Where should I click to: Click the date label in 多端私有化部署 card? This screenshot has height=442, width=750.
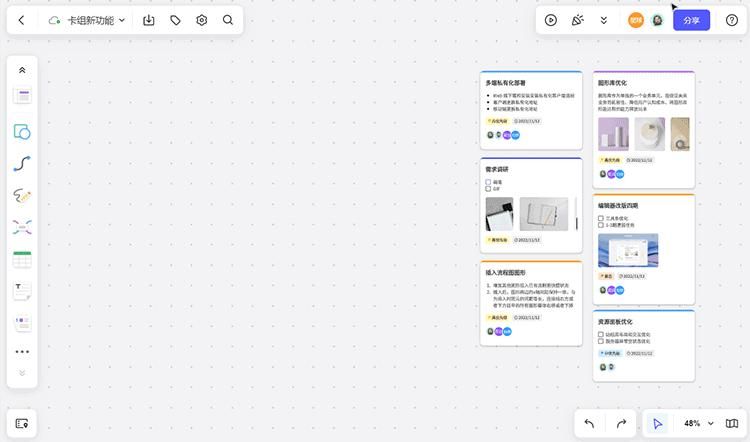pos(527,121)
